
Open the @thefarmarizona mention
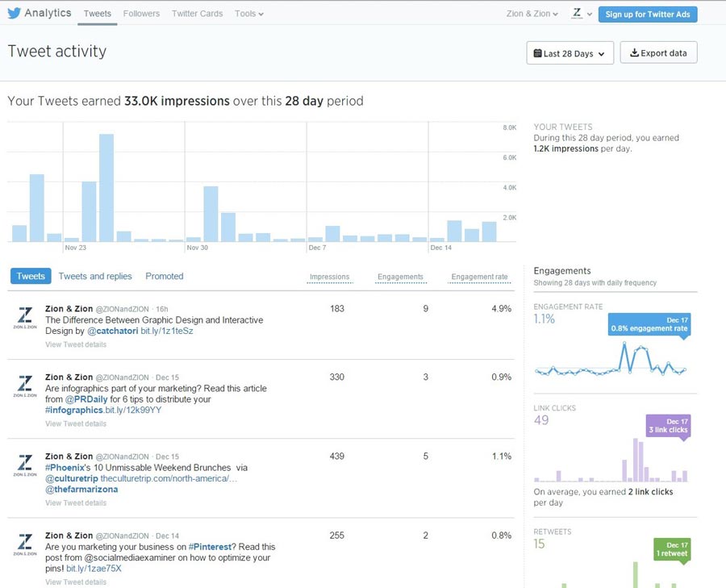81,490
